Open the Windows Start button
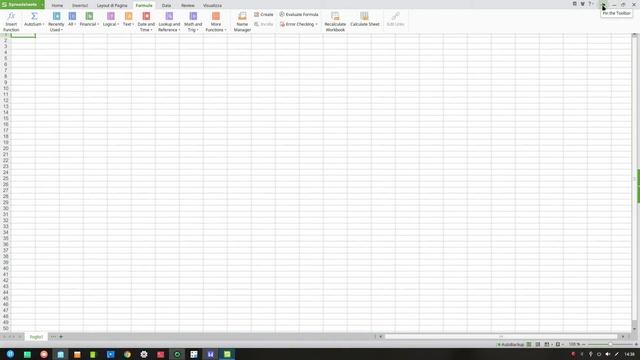The image size is (640, 360). coord(10,354)
